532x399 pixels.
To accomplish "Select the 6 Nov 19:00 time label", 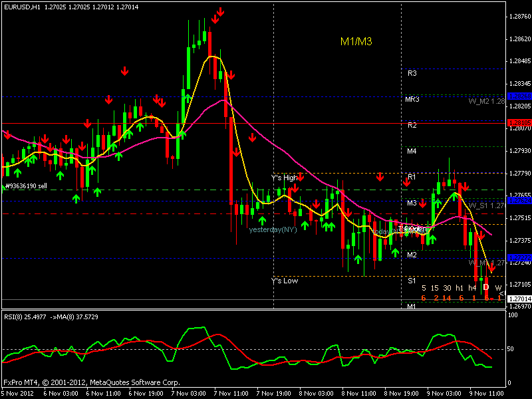I will pos(146,394).
